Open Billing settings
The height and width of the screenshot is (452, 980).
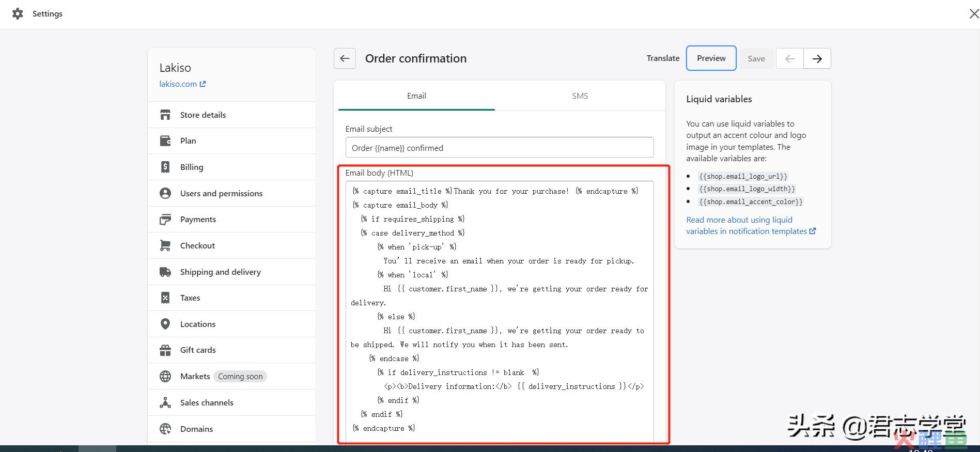coord(231,167)
